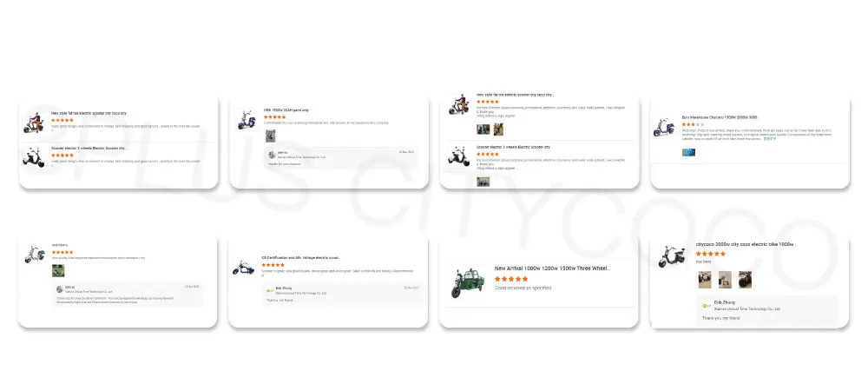View the first customer photo under "the best" review
This screenshot has width=868, height=391.
pyautogui.click(x=704, y=279)
